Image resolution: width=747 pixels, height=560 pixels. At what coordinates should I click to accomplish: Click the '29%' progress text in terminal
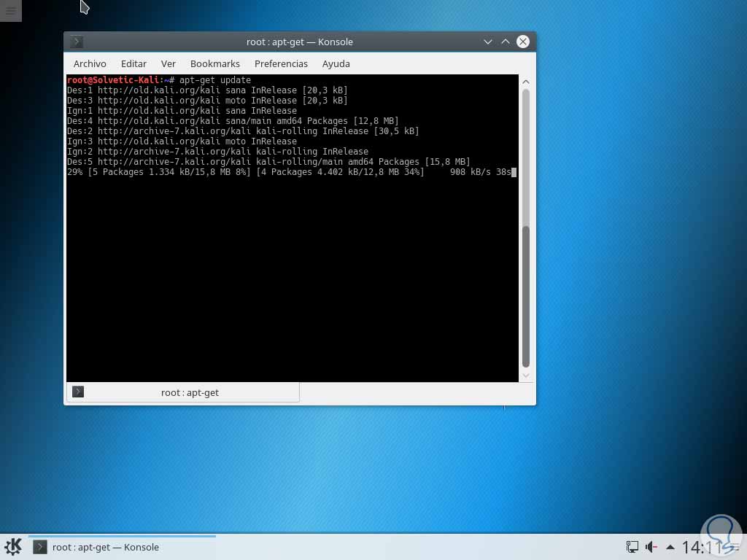(x=75, y=172)
